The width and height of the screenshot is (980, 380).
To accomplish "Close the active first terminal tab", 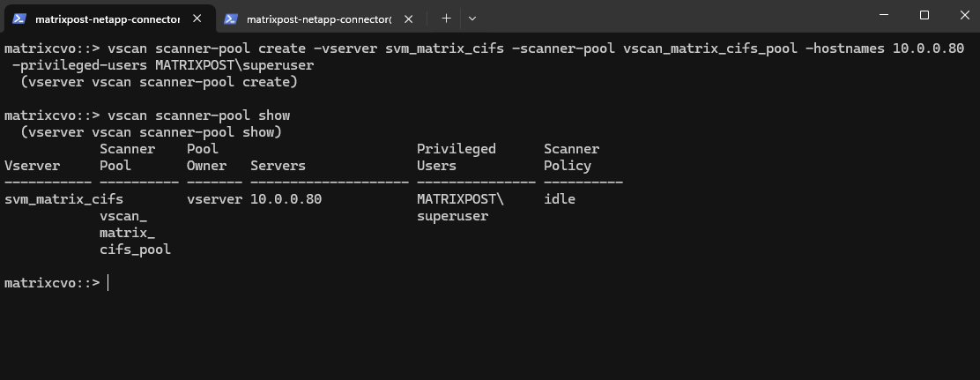I will click(198, 19).
